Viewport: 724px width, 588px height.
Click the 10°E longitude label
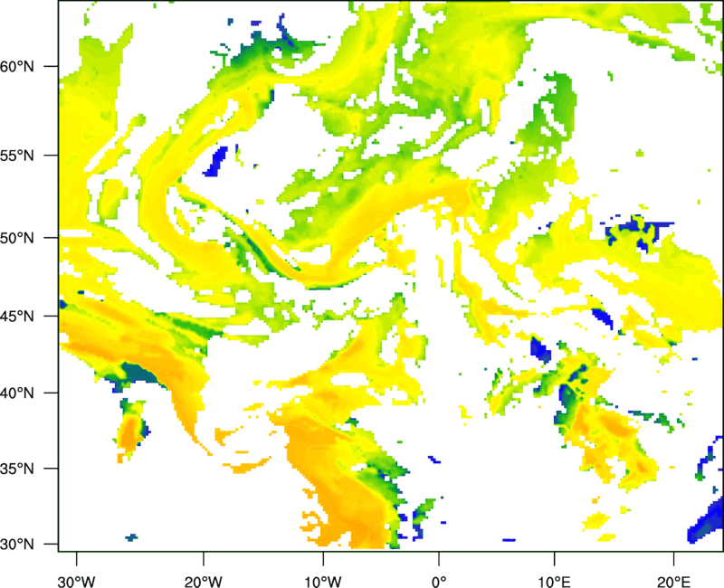tap(554, 582)
